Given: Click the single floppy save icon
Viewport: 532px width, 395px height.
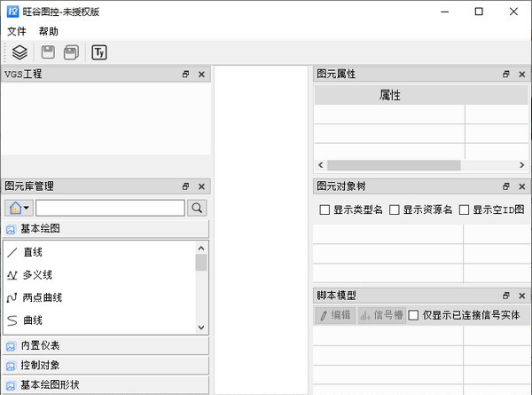Looking at the screenshot, I should (x=48, y=52).
